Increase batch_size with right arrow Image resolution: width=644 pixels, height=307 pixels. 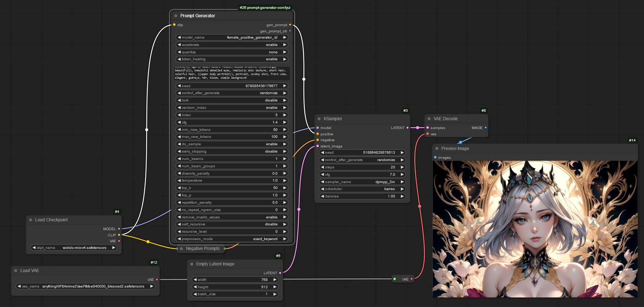coord(275,294)
